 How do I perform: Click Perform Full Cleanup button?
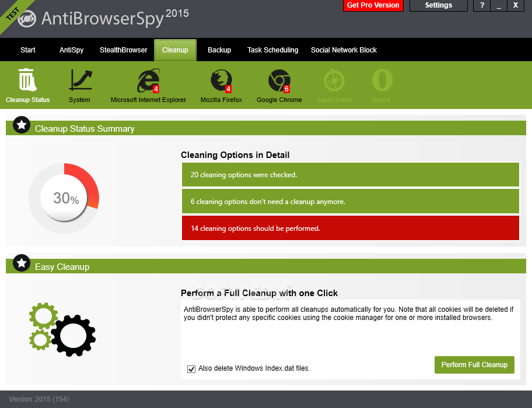click(474, 365)
